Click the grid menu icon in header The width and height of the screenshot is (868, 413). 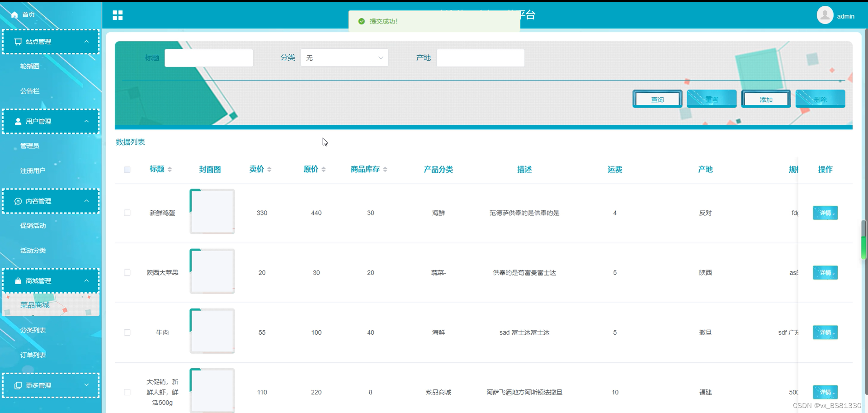(x=118, y=15)
